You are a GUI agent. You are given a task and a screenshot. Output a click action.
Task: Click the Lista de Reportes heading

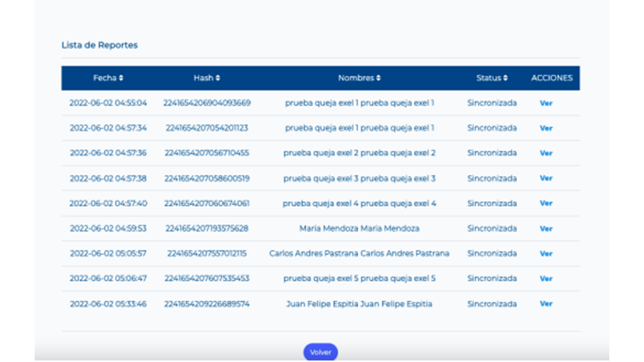pyautogui.click(x=100, y=45)
